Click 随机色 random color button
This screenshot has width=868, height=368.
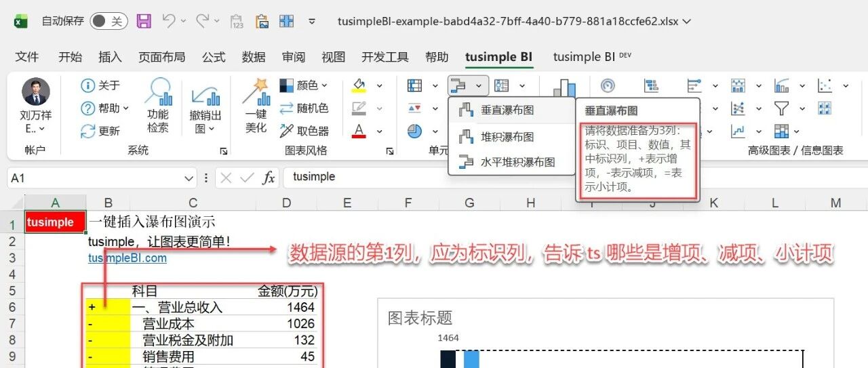coord(304,108)
